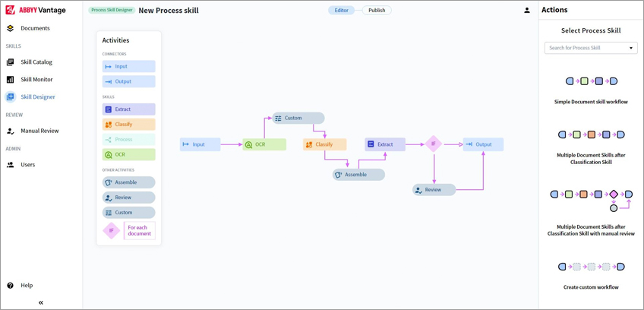The height and width of the screenshot is (310, 644).
Task: Switch to the Publish tab
Action: (x=377, y=11)
